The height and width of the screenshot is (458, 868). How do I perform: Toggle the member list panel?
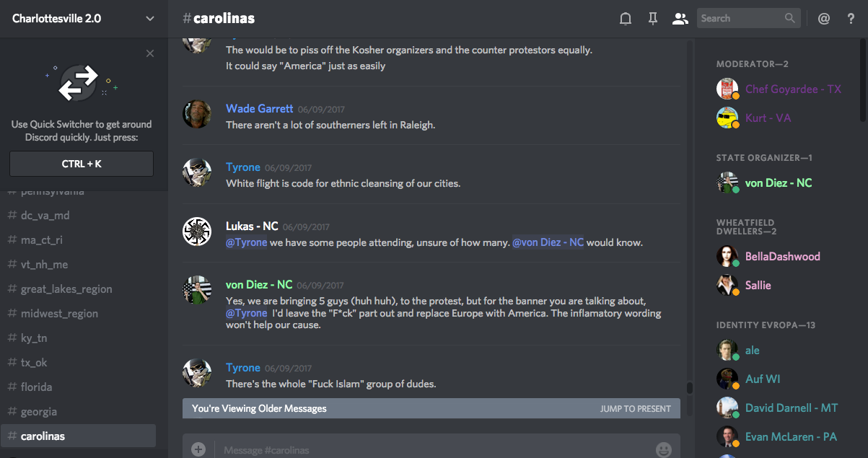[680, 19]
